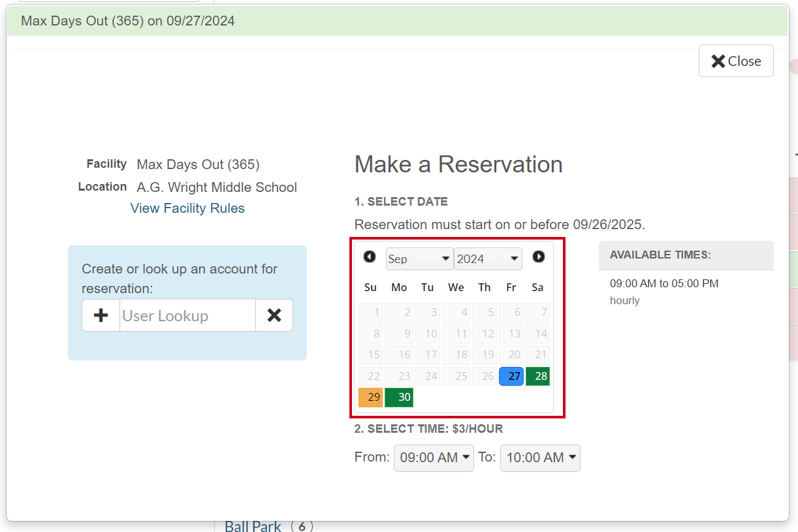Viewport: 798px width, 532px height.
Task: Click the A.G. Wright Middle School text
Action: [x=217, y=187]
